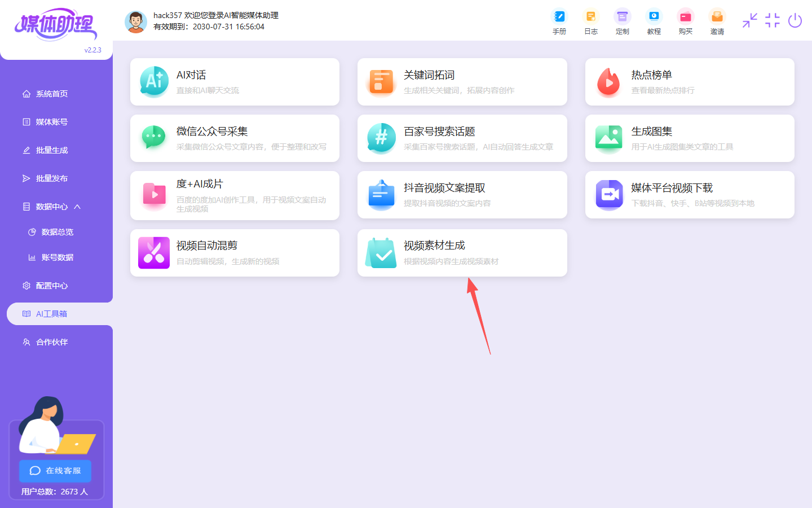The height and width of the screenshot is (508, 812).
Task: Select 账号数据 in the sidebar
Action: [x=57, y=257]
